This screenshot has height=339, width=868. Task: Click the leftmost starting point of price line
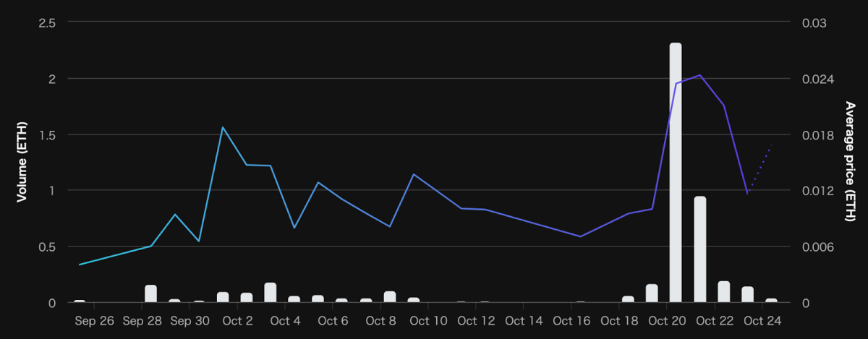(80, 265)
